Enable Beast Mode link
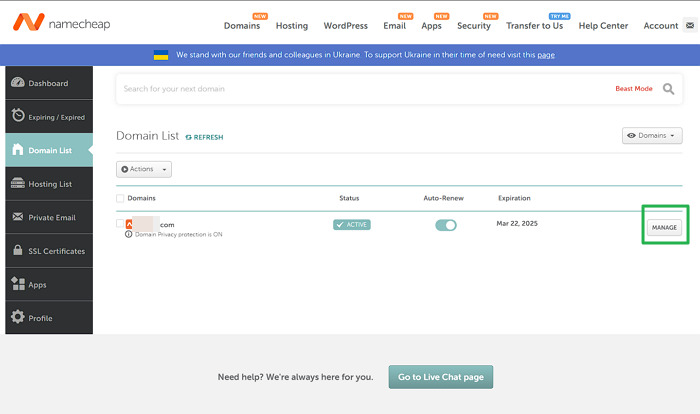The height and width of the screenshot is (414, 700). coord(634,88)
